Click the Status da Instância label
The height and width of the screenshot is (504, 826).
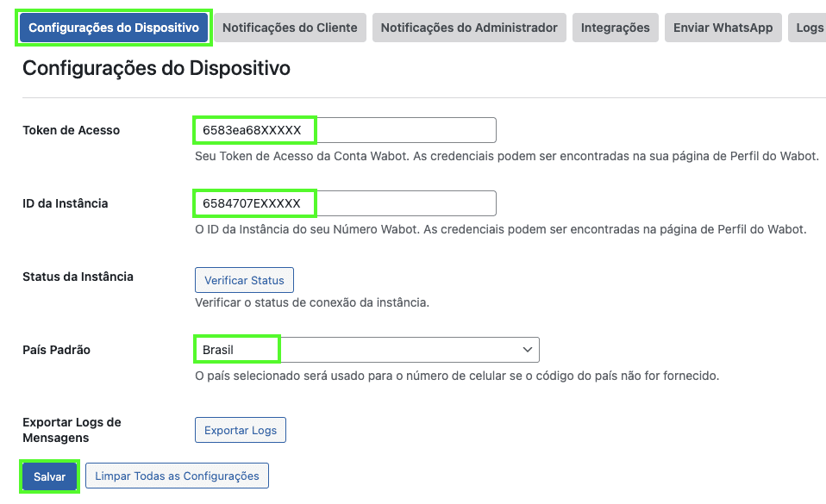coord(78,277)
